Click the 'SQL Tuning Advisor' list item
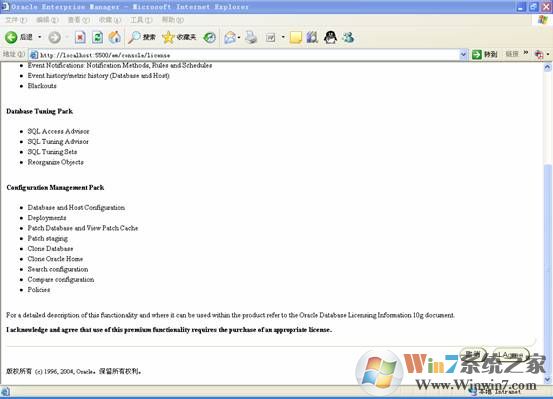 (58, 141)
